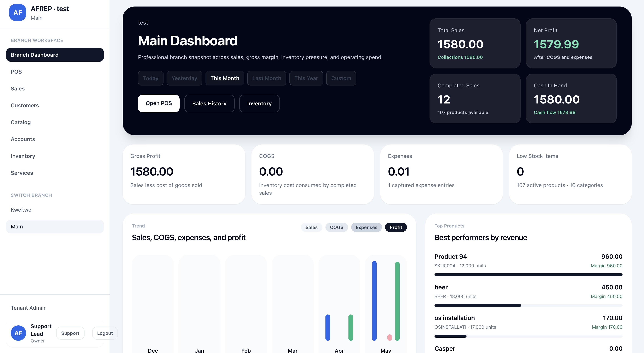Open Tenant Admin
The height and width of the screenshot is (353, 644).
[x=55, y=308]
